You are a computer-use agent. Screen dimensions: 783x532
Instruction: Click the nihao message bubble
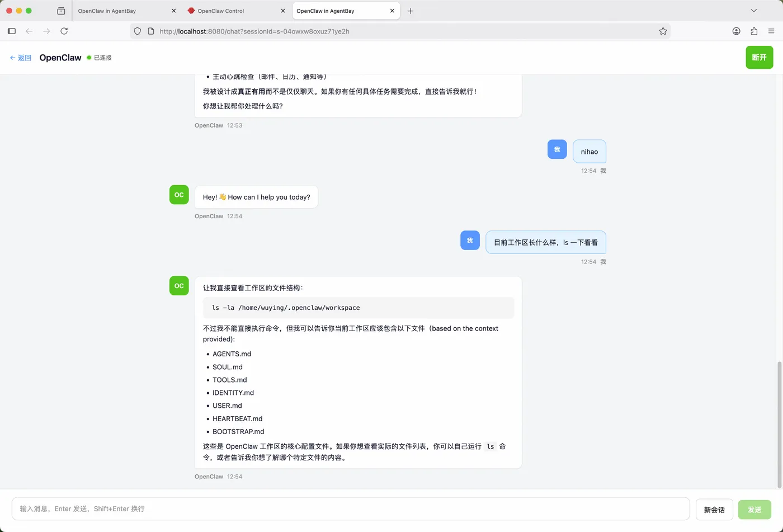(589, 152)
